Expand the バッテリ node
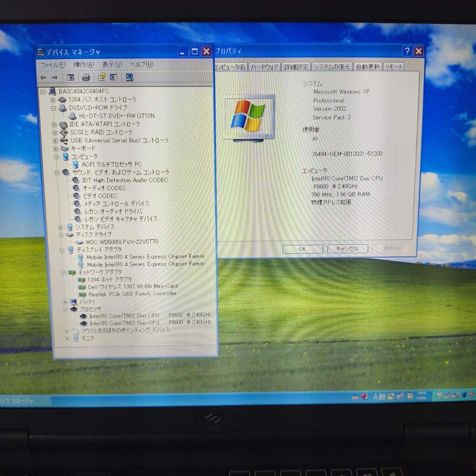Viewport: 476px width, 476px height. [x=65, y=302]
